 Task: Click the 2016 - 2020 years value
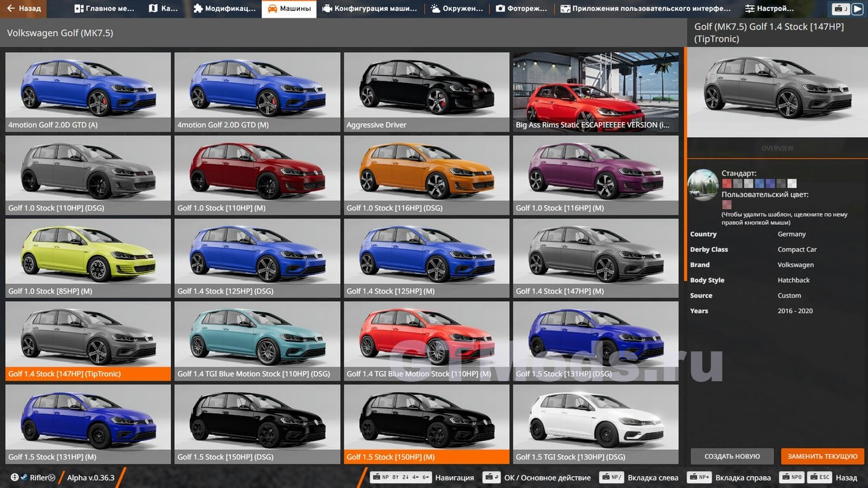[795, 311]
